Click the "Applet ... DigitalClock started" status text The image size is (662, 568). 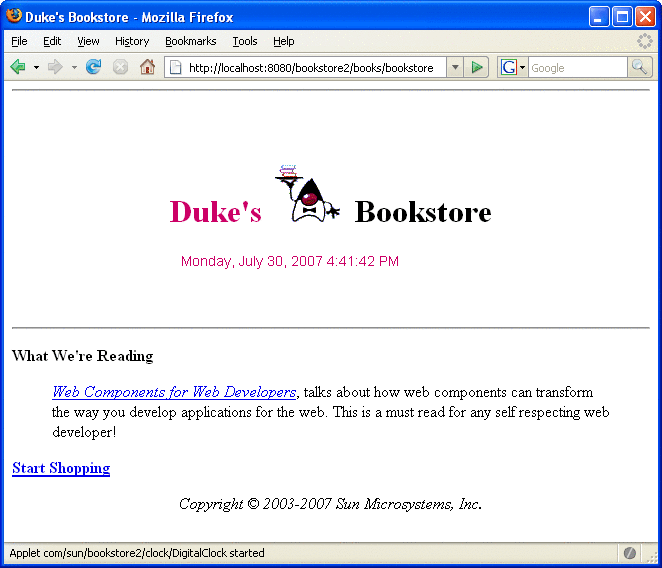[137, 553]
